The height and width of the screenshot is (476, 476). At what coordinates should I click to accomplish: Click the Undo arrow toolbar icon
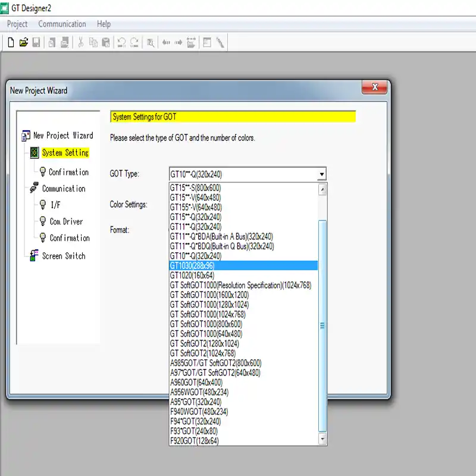[x=121, y=42]
